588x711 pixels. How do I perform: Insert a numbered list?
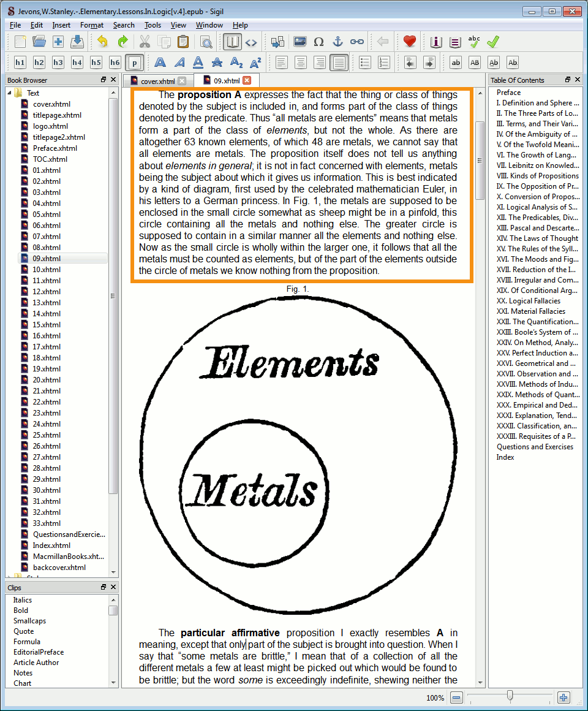click(x=383, y=63)
